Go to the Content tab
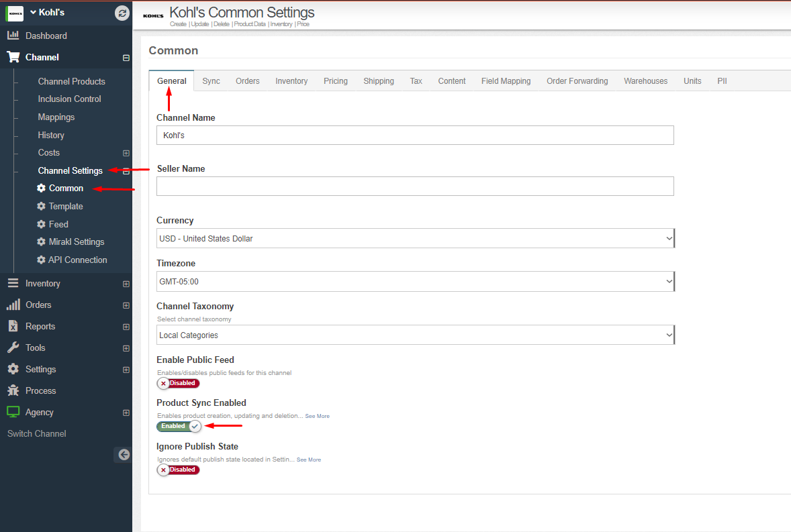Viewport: 791px width, 532px height. pyautogui.click(x=451, y=81)
